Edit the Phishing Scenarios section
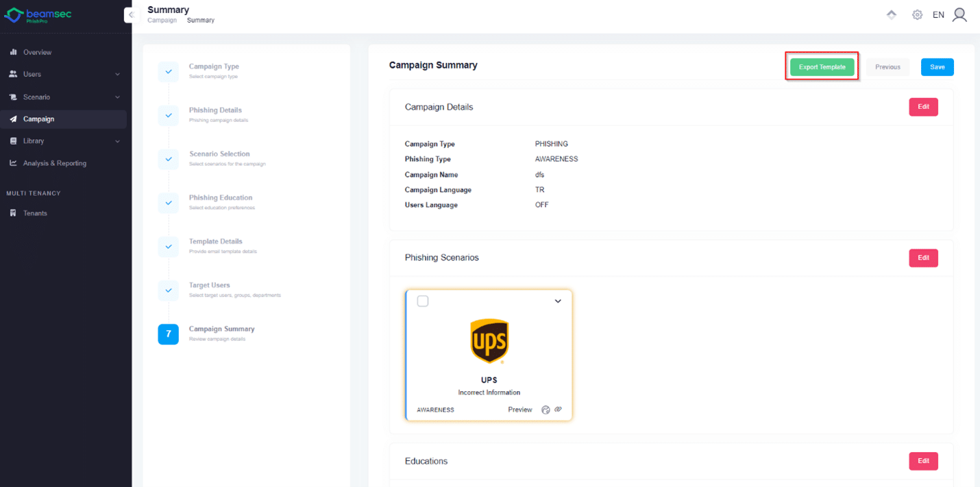The height and width of the screenshot is (487, 980). (x=923, y=258)
